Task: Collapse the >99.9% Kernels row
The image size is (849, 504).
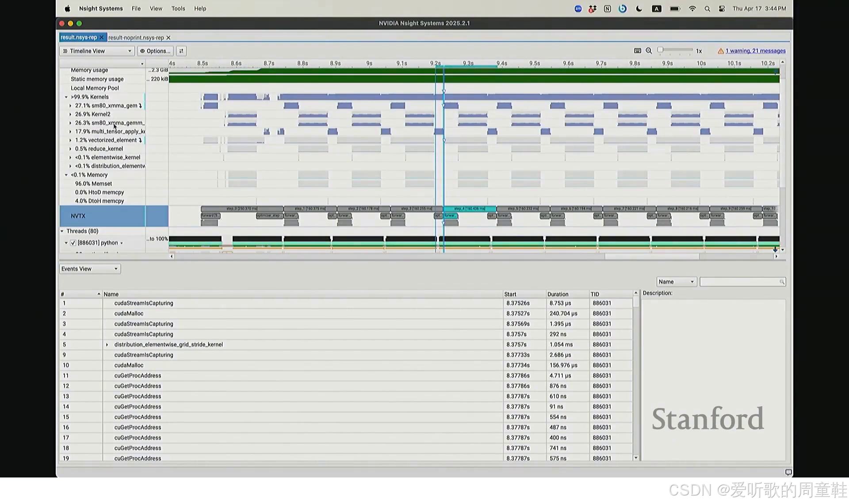Action: tap(66, 97)
